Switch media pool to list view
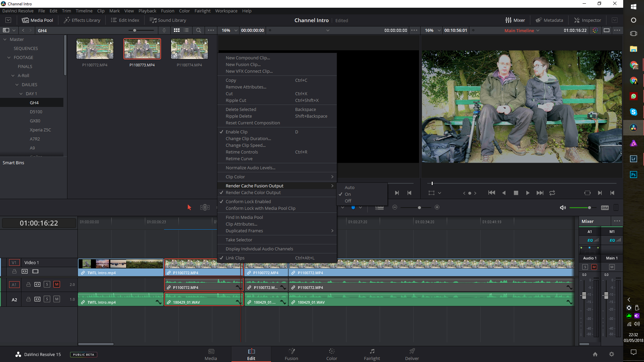The image size is (644, 362). pos(186,30)
